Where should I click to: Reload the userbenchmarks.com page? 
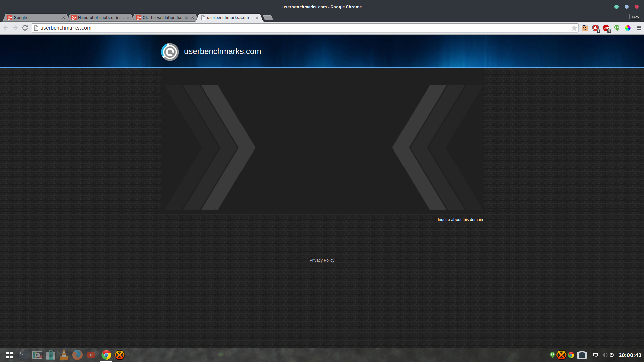[25, 28]
